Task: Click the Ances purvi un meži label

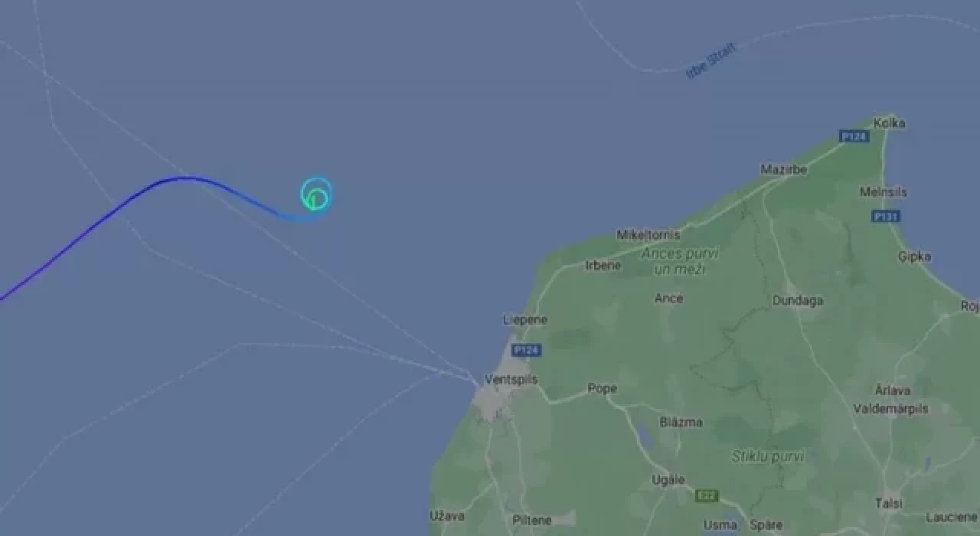Action: [680, 261]
